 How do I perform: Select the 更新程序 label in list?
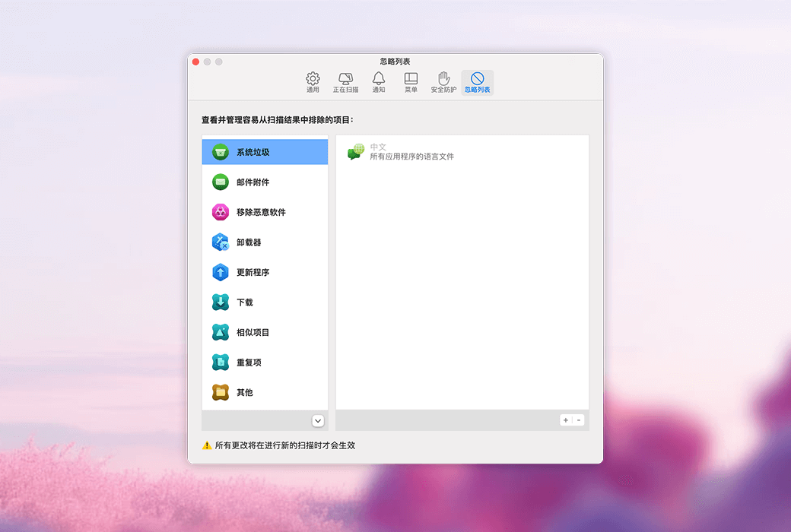pos(253,272)
